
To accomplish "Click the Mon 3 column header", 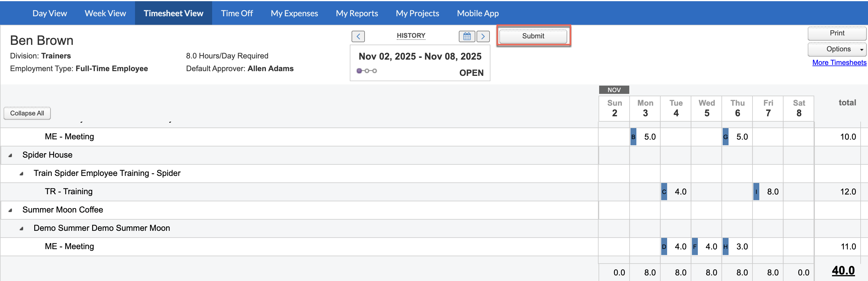I will [645, 108].
